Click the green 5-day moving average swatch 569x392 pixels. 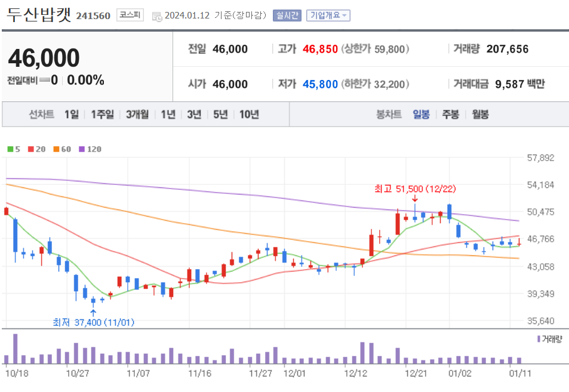(10, 149)
